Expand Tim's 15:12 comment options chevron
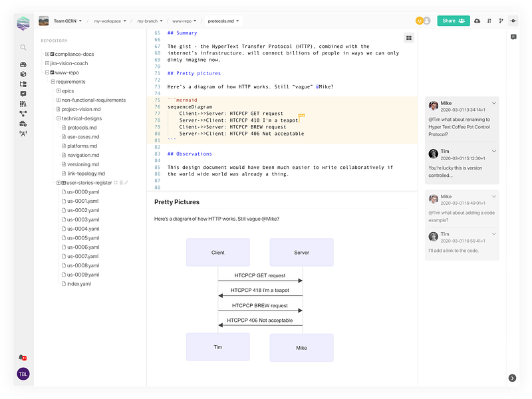Image resolution: width=532 pixels, height=399 pixels. tap(493, 152)
